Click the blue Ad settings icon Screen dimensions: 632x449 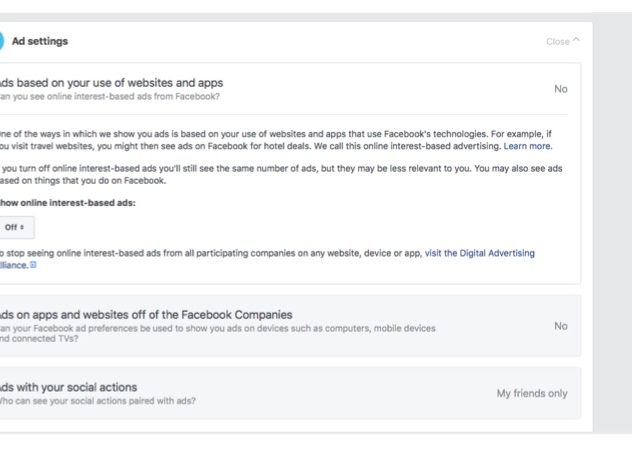click(2, 41)
